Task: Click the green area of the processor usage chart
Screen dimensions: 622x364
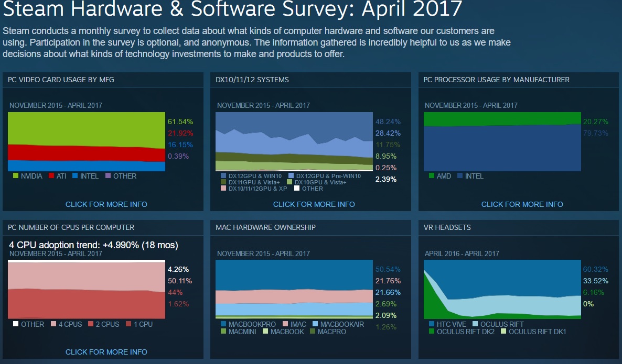Action: click(502, 117)
